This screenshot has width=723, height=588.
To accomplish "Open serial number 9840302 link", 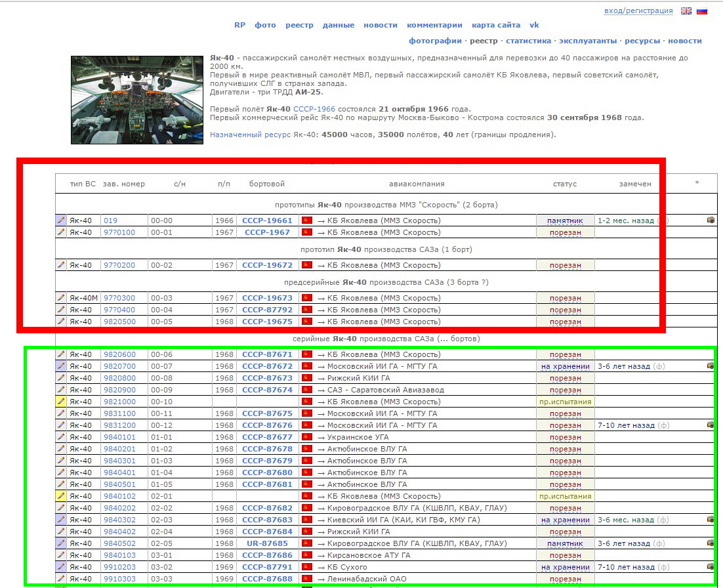I will click(x=119, y=520).
